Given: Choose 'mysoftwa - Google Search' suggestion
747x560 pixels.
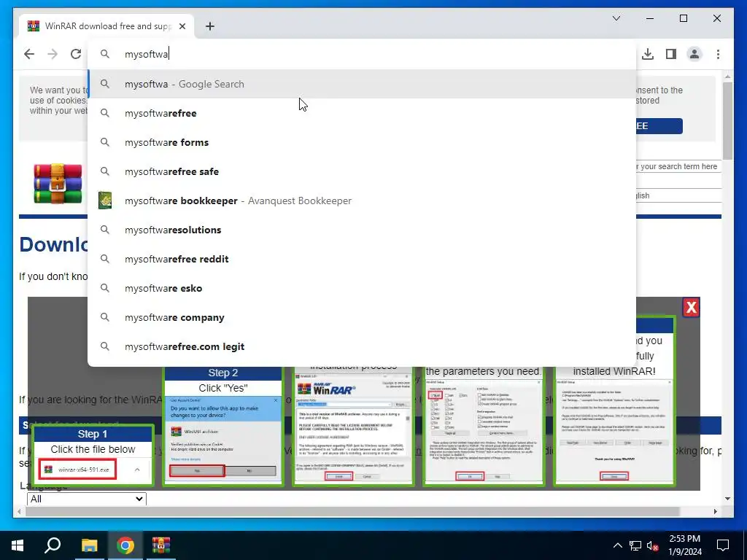Looking at the screenshot, I should click(362, 85).
